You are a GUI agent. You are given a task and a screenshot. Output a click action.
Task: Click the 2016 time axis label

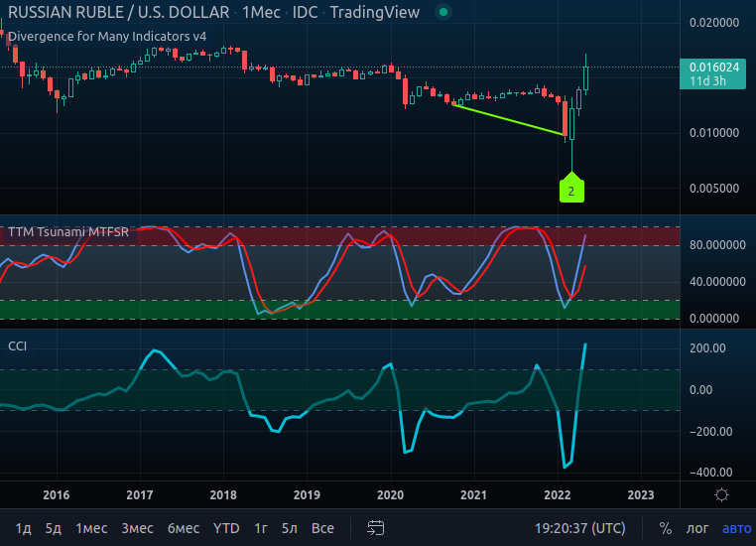pyautogui.click(x=57, y=495)
